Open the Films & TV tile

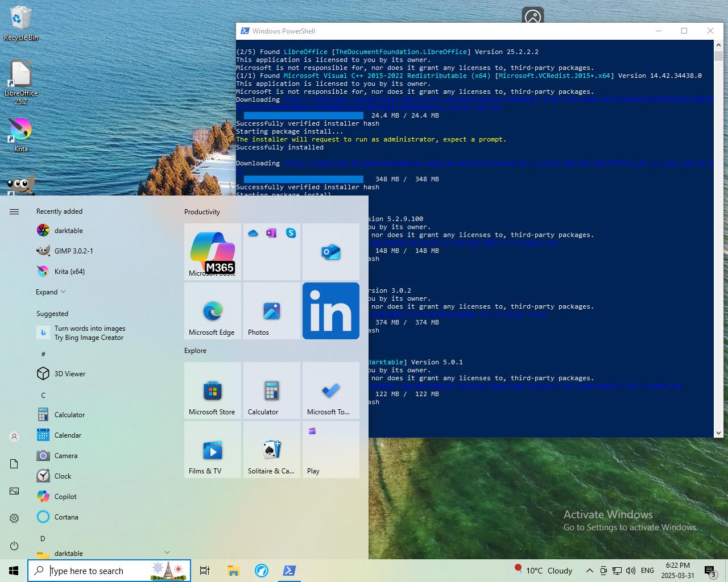coord(213,450)
